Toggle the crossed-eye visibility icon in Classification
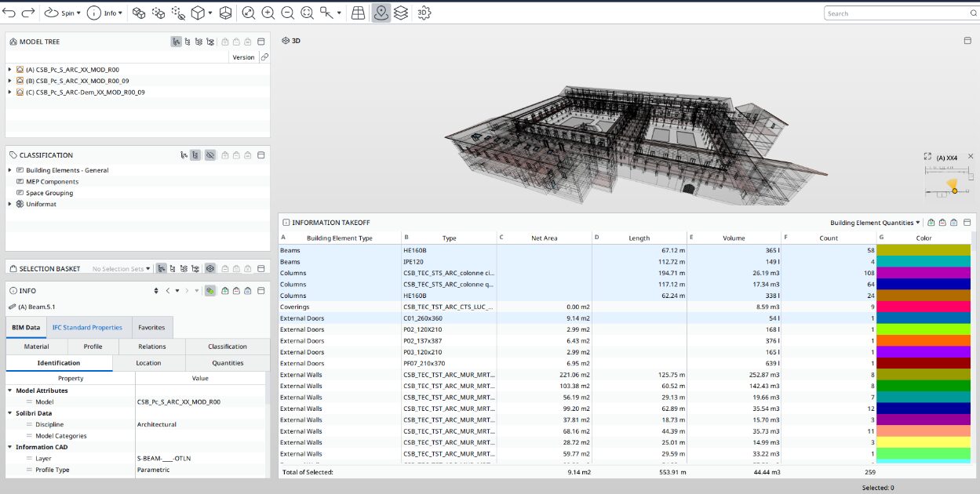Viewport: 980px width, 494px height. coord(210,155)
